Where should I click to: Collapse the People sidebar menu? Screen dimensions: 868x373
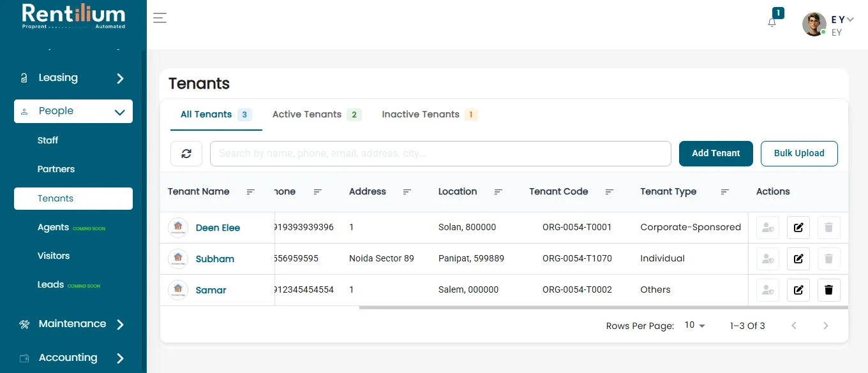click(x=73, y=111)
